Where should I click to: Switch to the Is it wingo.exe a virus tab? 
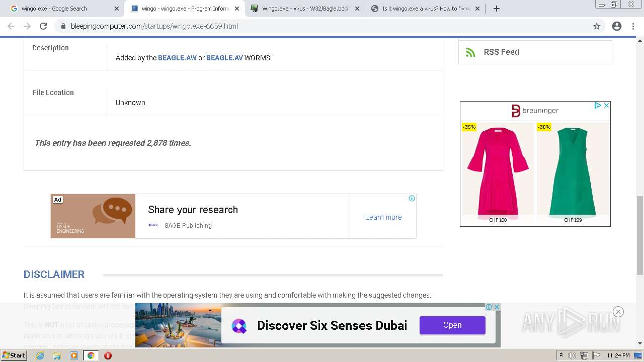click(x=425, y=9)
